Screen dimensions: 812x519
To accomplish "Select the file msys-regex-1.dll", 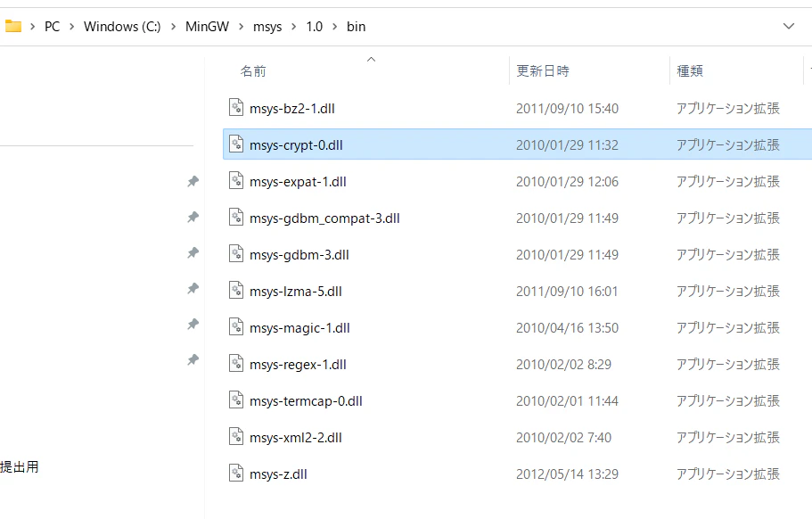I will [298, 365].
